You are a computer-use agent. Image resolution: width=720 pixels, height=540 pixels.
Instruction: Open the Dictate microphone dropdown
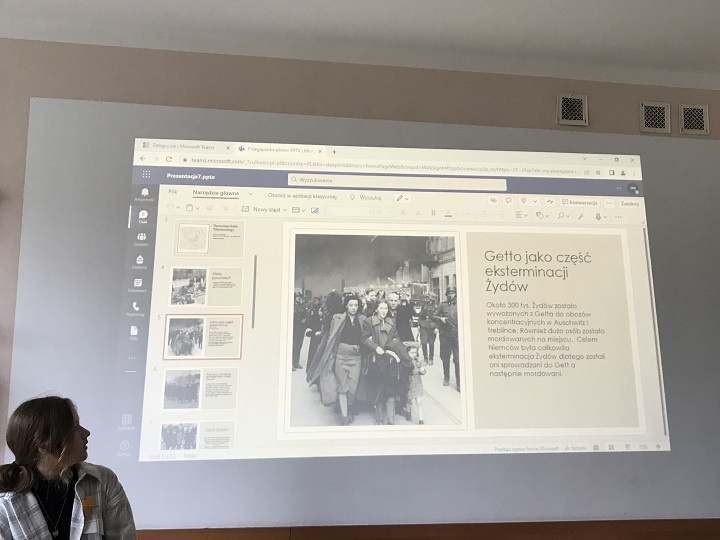coord(601,216)
